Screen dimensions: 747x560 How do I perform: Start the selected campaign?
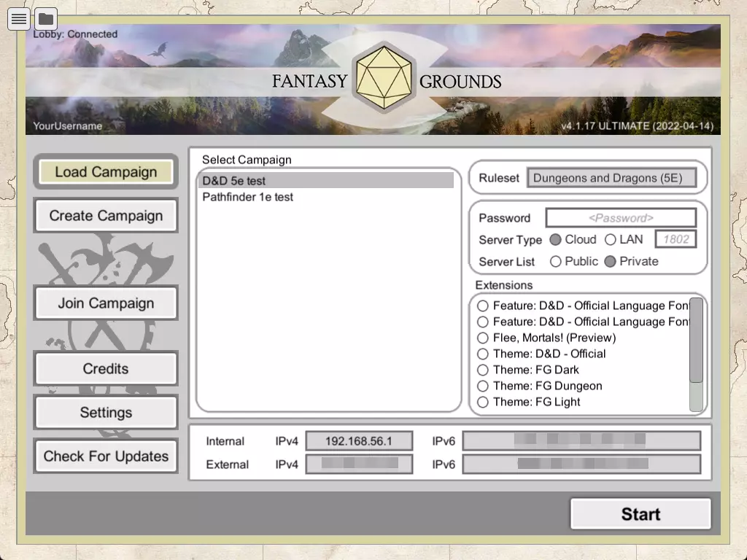pos(640,514)
